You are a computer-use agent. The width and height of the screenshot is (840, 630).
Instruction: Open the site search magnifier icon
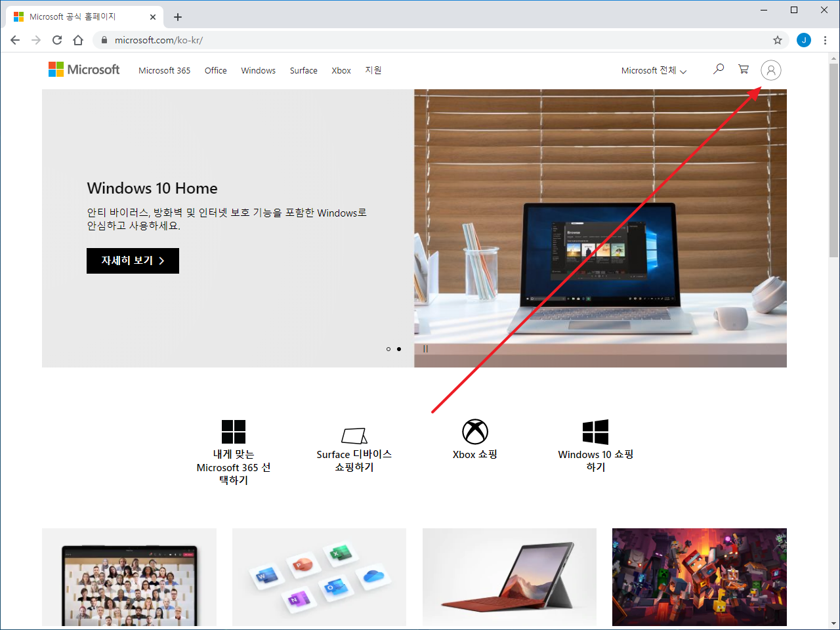pyautogui.click(x=719, y=69)
